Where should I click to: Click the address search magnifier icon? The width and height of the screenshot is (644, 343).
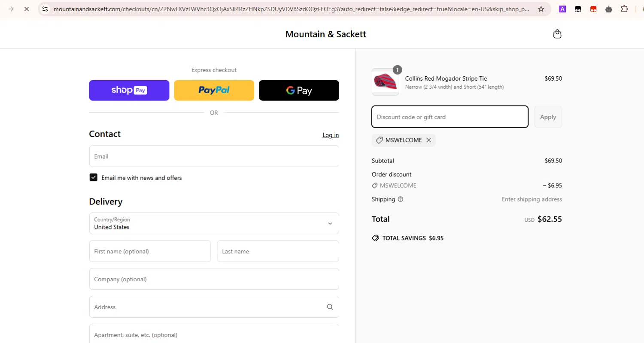click(330, 307)
